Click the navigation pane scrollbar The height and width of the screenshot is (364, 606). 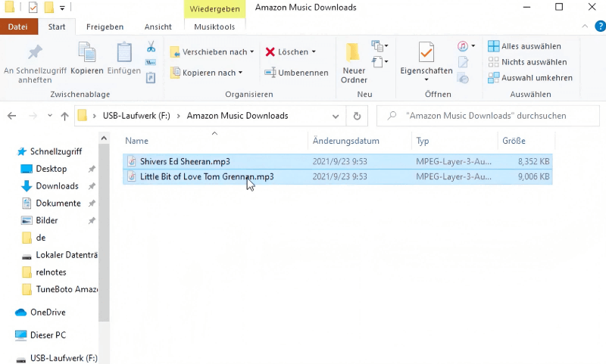click(x=104, y=232)
